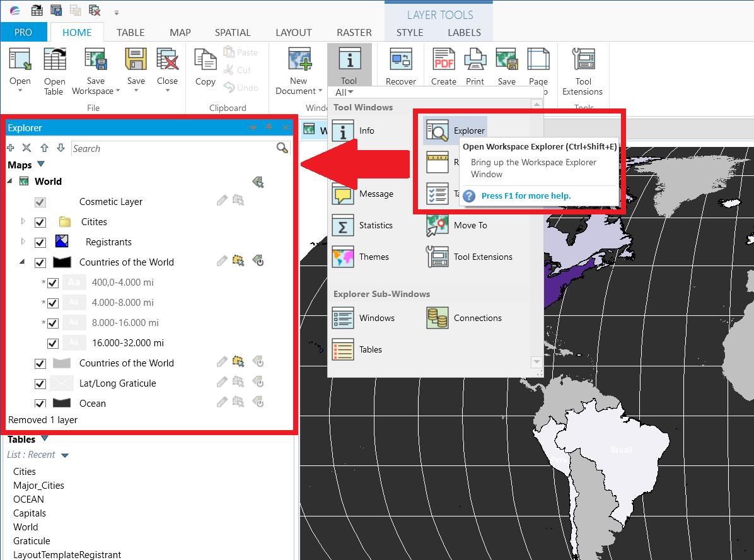Screen dimensions: 754x560
Task: Add layer with plus icon in Explorer
Action: coord(11,148)
